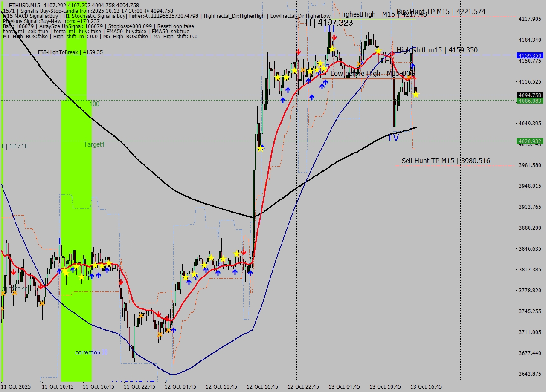Select the Sell Hunt TP M15 label
Viewport: 546px width, 392px height.
click(x=445, y=161)
